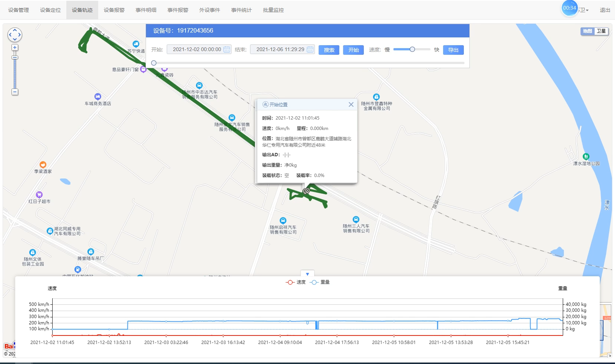Screen dimensions: 615x364
Task: Click the 导出 export button
Action: [x=453, y=50]
